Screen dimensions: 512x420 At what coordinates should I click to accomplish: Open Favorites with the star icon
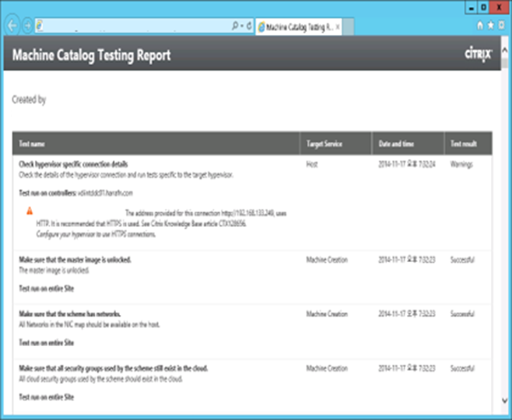pyautogui.click(x=490, y=25)
